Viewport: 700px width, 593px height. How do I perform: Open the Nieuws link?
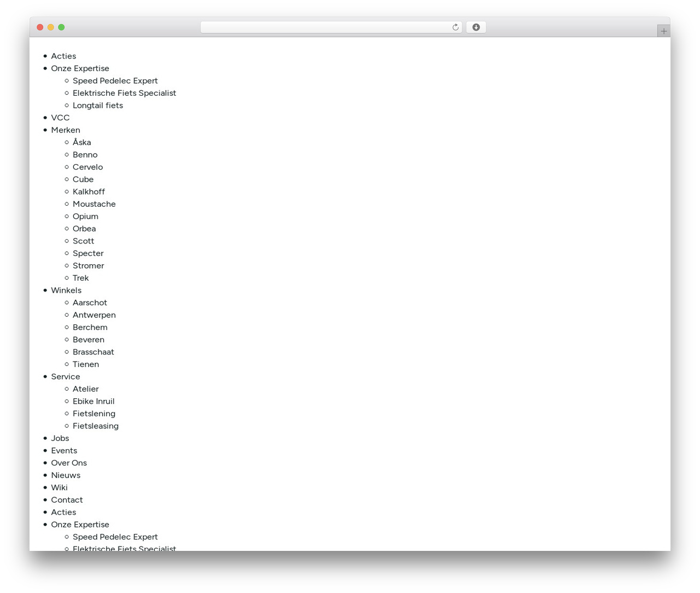66,475
